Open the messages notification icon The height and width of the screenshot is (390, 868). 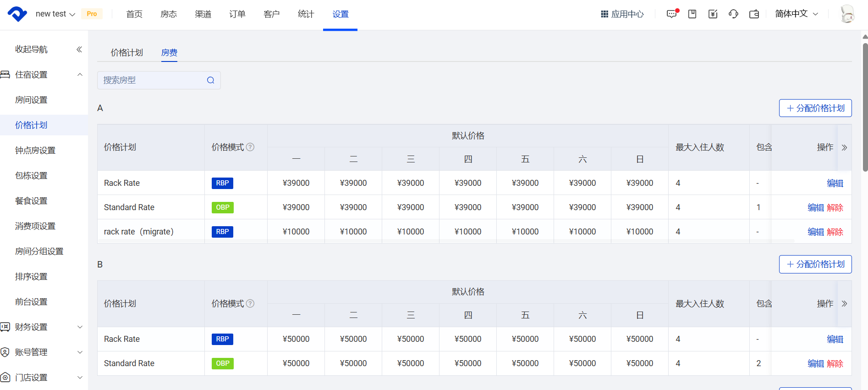point(671,14)
